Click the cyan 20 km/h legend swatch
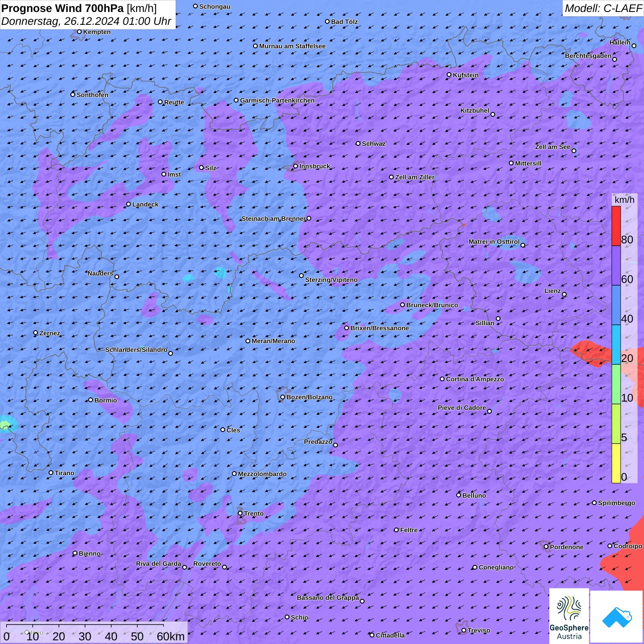This screenshot has height=644, width=644. pyautogui.click(x=616, y=345)
